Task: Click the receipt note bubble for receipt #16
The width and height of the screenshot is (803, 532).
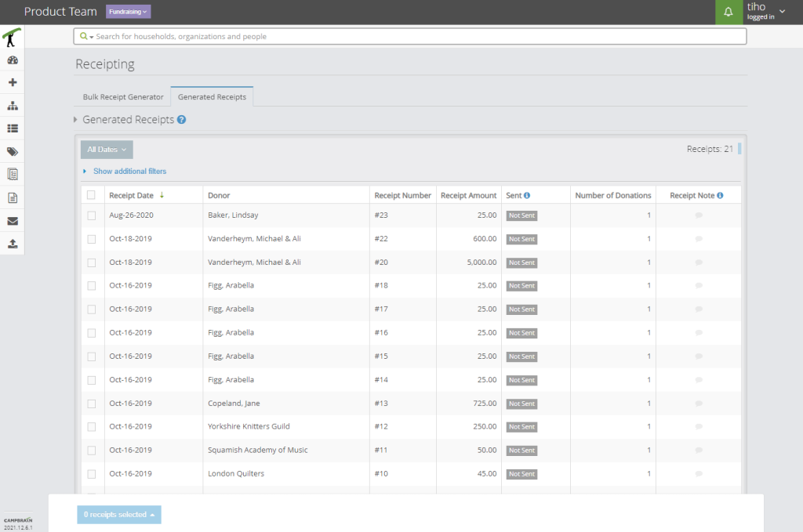Action: [x=699, y=332]
